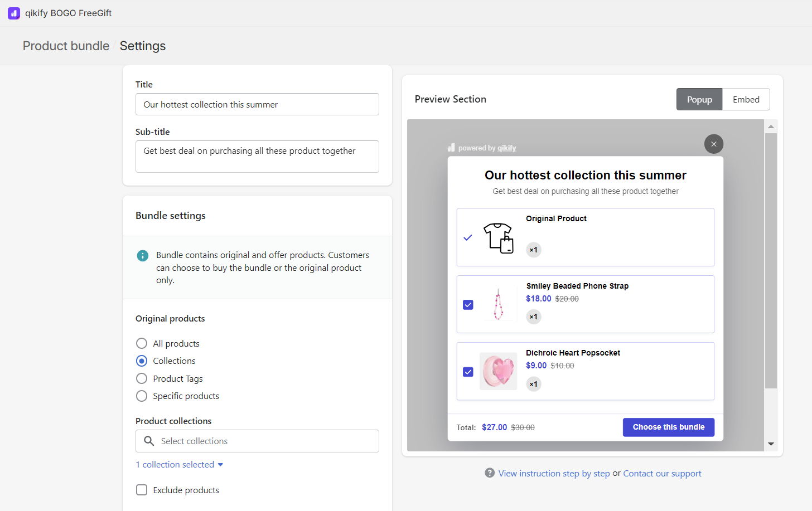This screenshot has width=812, height=511.
Task: Click the Smiley Beaded Phone Strap thumbnail
Action: [498, 304]
